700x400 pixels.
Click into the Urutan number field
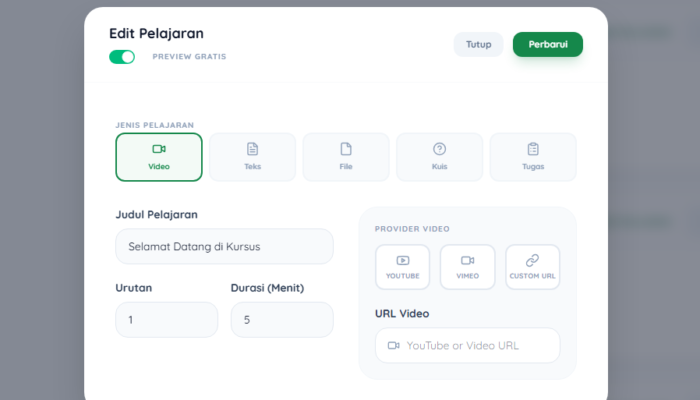[x=167, y=320]
